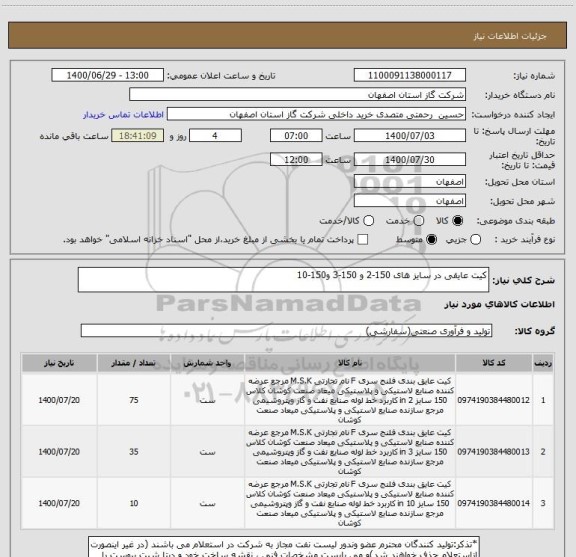
Task: Click the buyer name field شرکت گاز استان اصفهان
Action: point(297,95)
